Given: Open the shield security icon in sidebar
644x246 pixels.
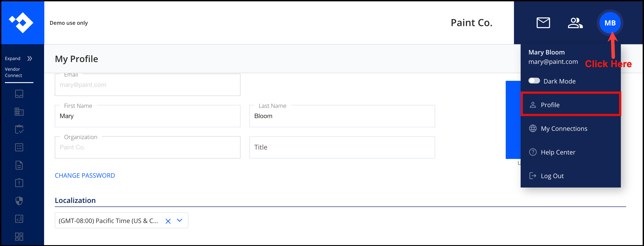Looking at the screenshot, I should (19, 201).
